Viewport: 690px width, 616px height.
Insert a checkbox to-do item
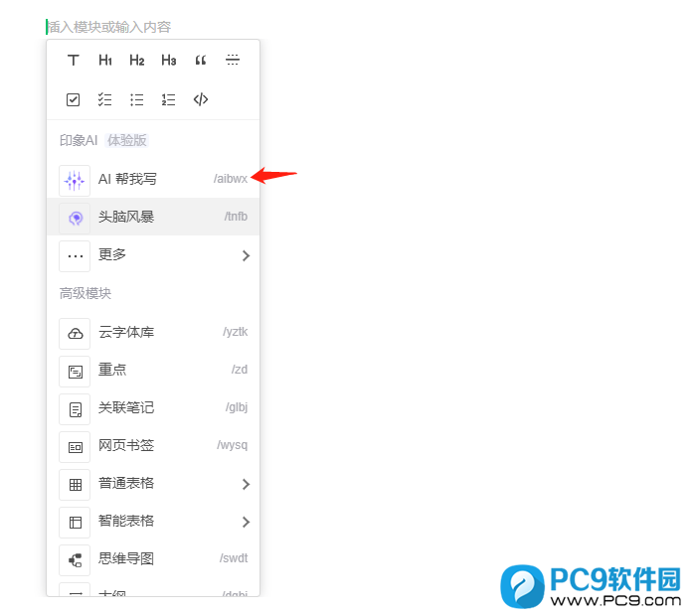[73, 99]
